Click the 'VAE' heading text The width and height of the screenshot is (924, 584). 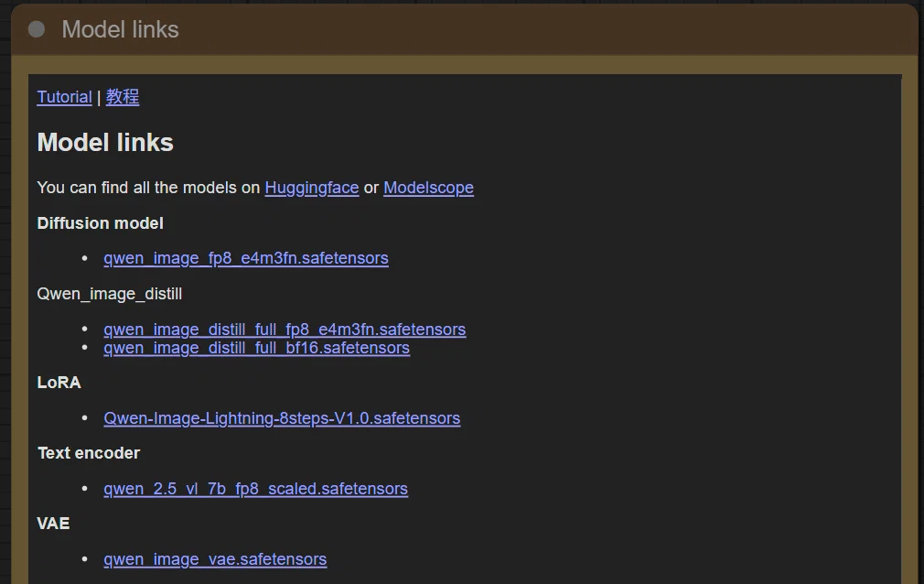[x=53, y=524]
